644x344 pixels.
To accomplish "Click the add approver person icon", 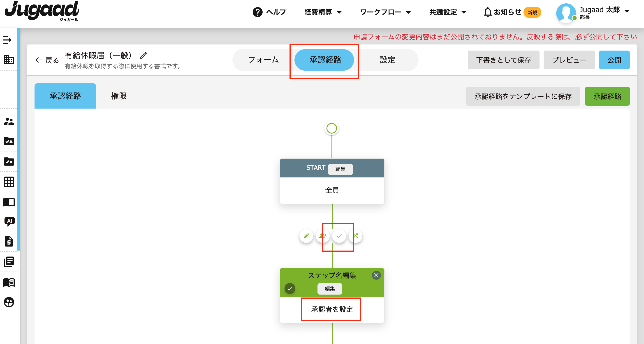I will pyautogui.click(x=322, y=236).
